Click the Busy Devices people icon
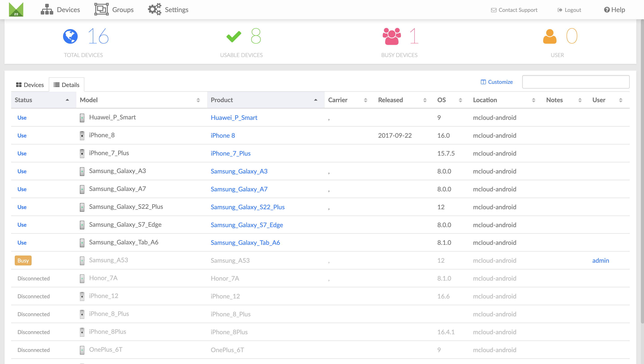The image size is (644, 364). (392, 36)
